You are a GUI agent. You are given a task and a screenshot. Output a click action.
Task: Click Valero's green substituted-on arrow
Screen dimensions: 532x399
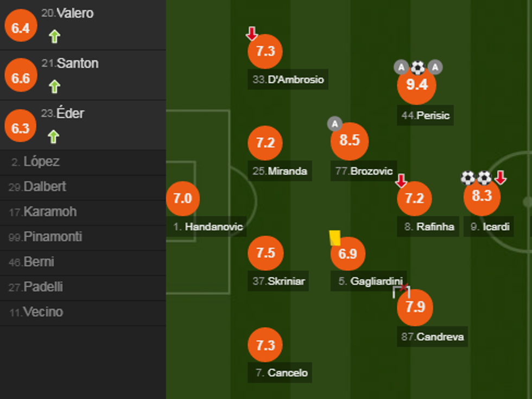pyautogui.click(x=54, y=37)
